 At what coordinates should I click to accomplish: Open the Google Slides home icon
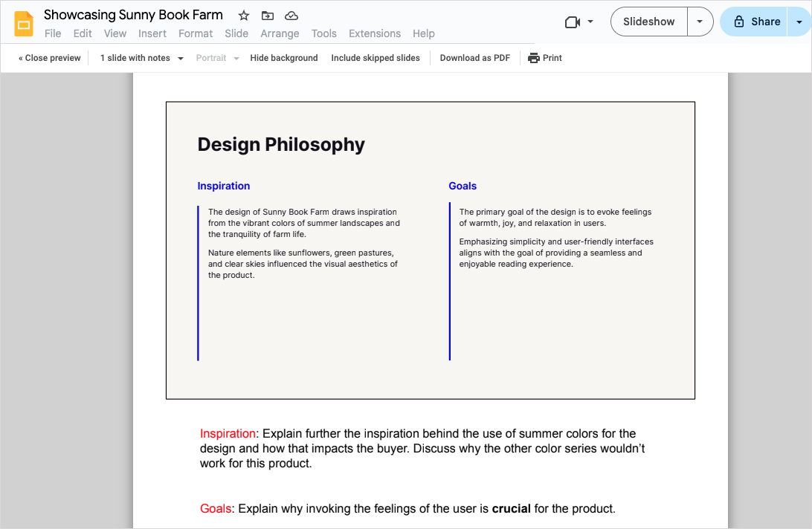tap(24, 25)
